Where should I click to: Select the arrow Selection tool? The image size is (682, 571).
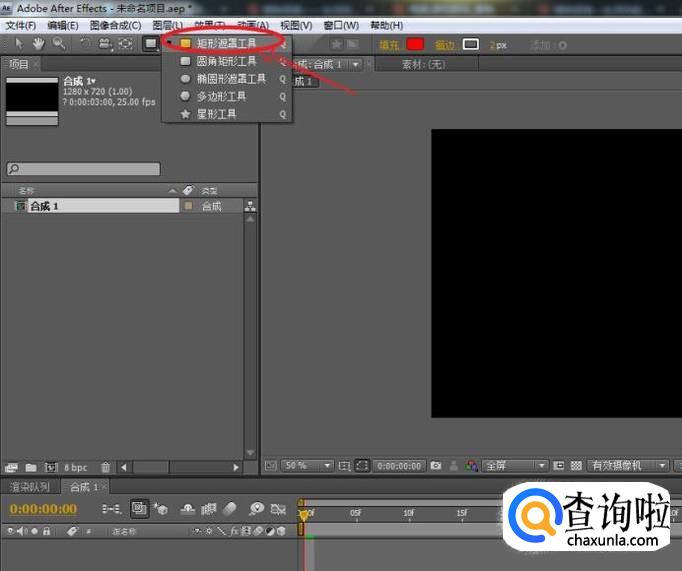(19, 44)
